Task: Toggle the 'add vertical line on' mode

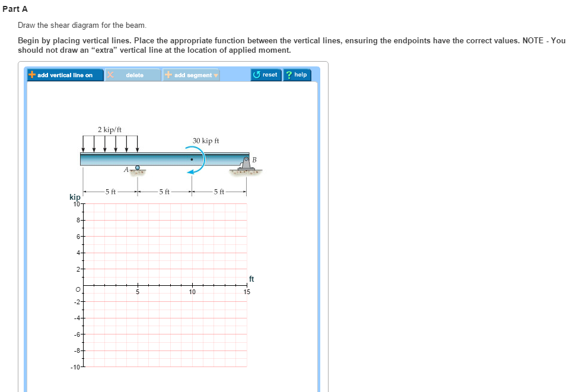Action: tap(65, 75)
